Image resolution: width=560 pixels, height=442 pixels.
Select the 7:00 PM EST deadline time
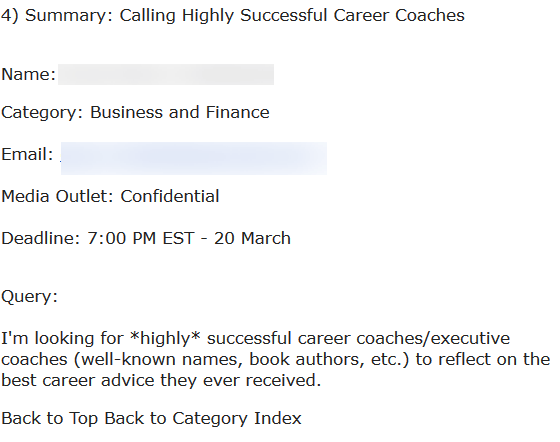(x=141, y=238)
